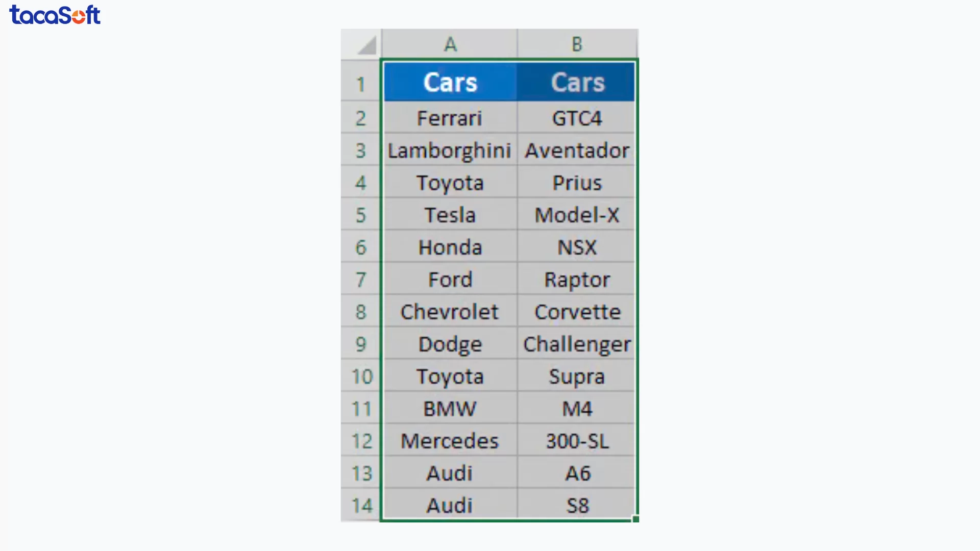Select the 300-SL cell

[576, 440]
